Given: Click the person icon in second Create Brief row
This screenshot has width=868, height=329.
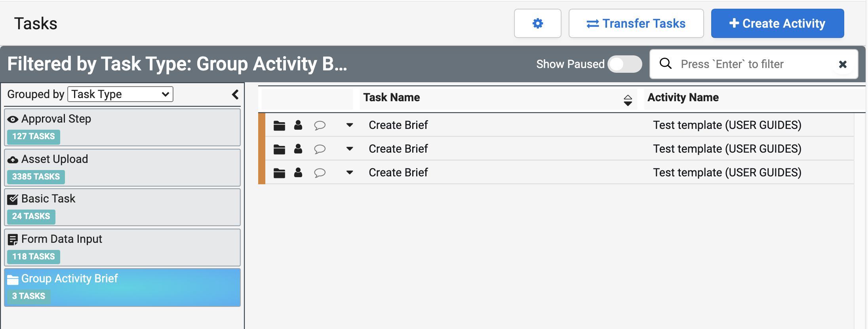Looking at the screenshot, I should click(x=298, y=149).
